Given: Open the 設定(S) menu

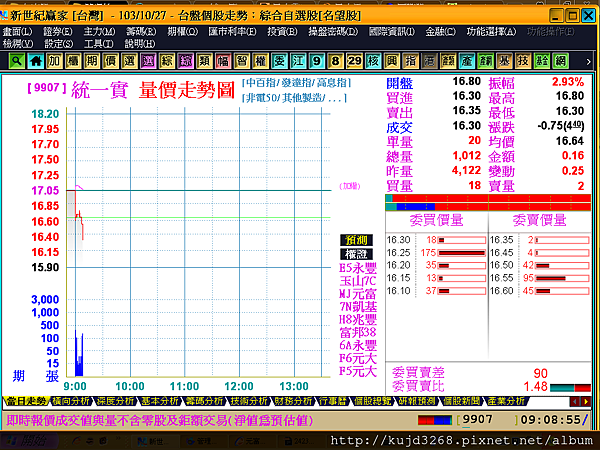Looking at the screenshot, I should (59, 44).
